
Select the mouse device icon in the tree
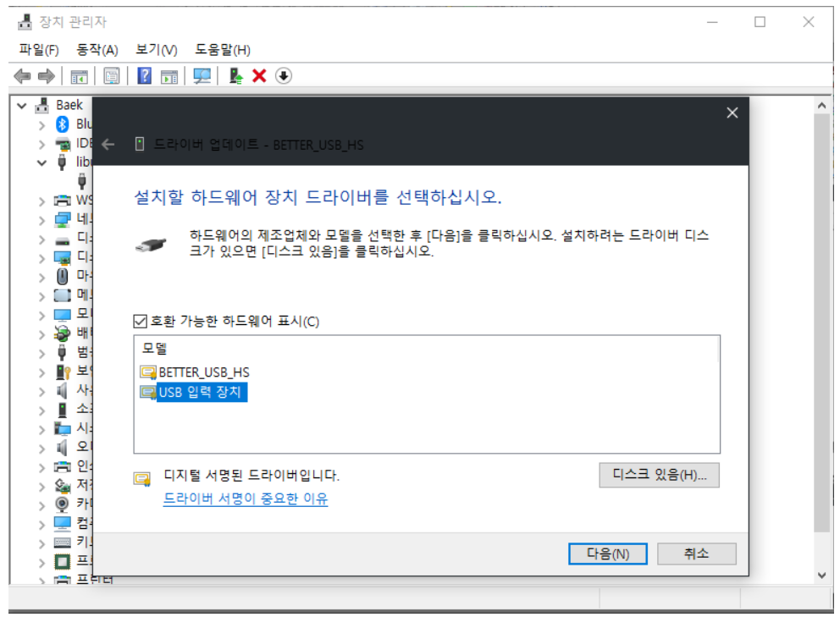(62, 277)
